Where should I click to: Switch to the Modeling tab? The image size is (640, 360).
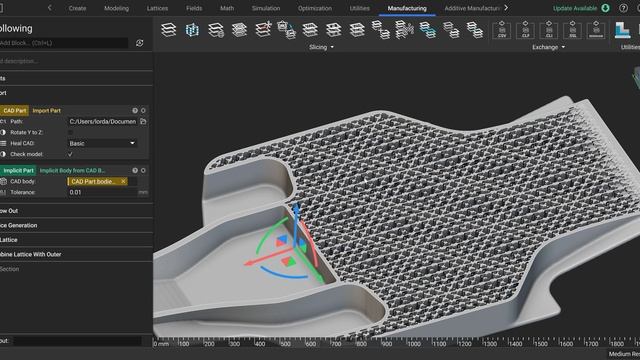(x=116, y=8)
